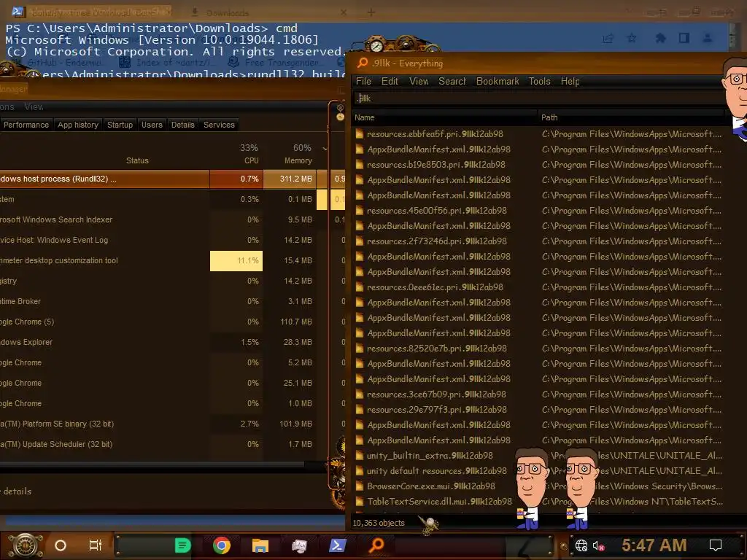The height and width of the screenshot is (560, 747).
Task: Open the notification center icon
Action: (x=716, y=545)
